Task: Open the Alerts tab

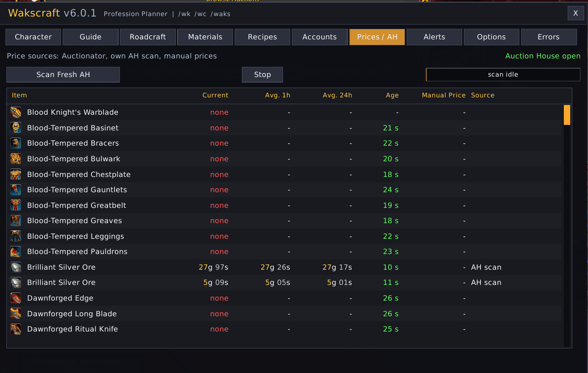Action: (434, 37)
